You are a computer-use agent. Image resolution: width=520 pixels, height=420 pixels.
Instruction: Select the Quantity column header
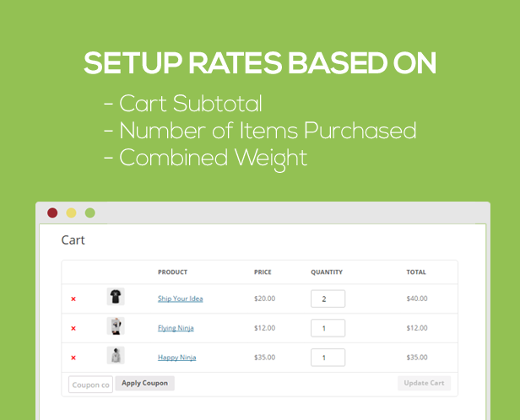pos(327,272)
